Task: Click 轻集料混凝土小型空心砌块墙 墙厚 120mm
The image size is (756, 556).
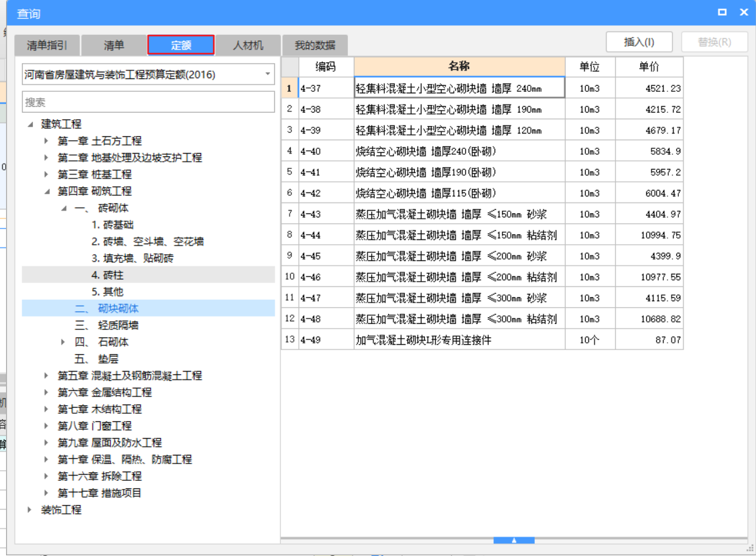Action: [460, 130]
